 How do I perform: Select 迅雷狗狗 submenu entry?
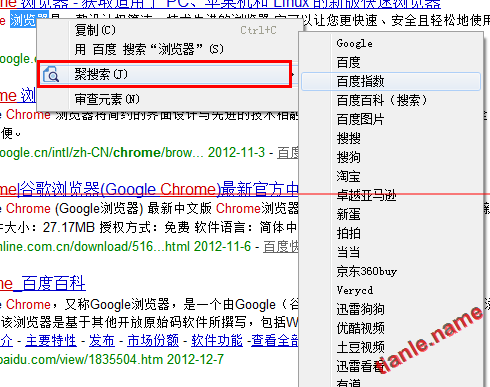point(391,309)
